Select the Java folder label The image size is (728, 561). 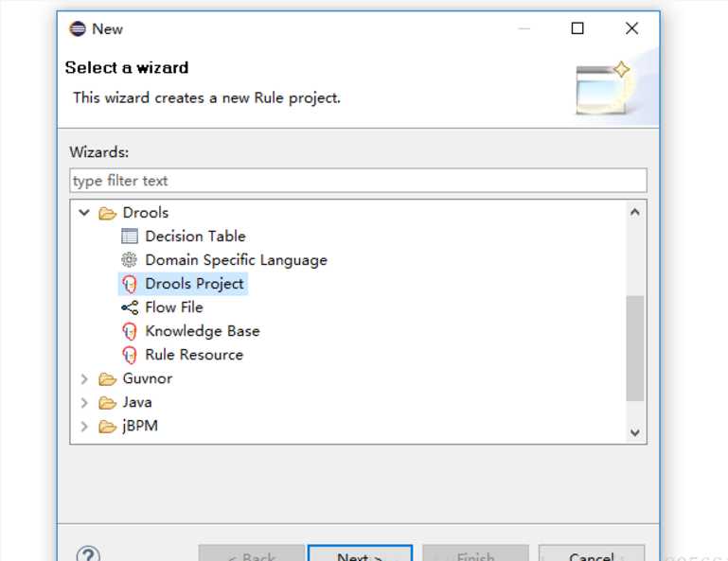[137, 402]
